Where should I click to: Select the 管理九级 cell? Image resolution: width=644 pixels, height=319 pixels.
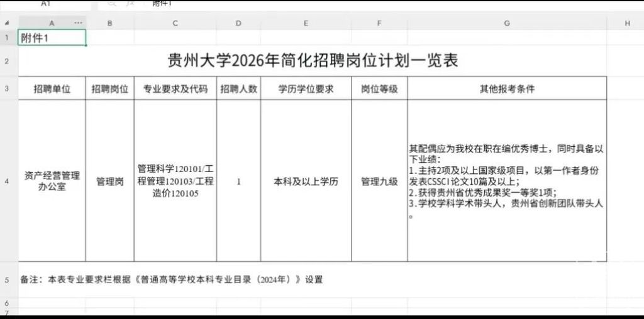click(379, 181)
